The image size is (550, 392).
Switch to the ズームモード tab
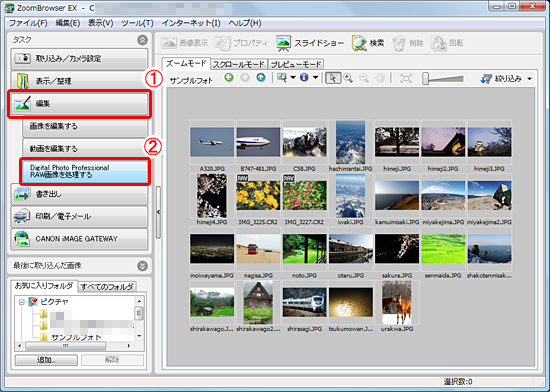[x=186, y=63]
